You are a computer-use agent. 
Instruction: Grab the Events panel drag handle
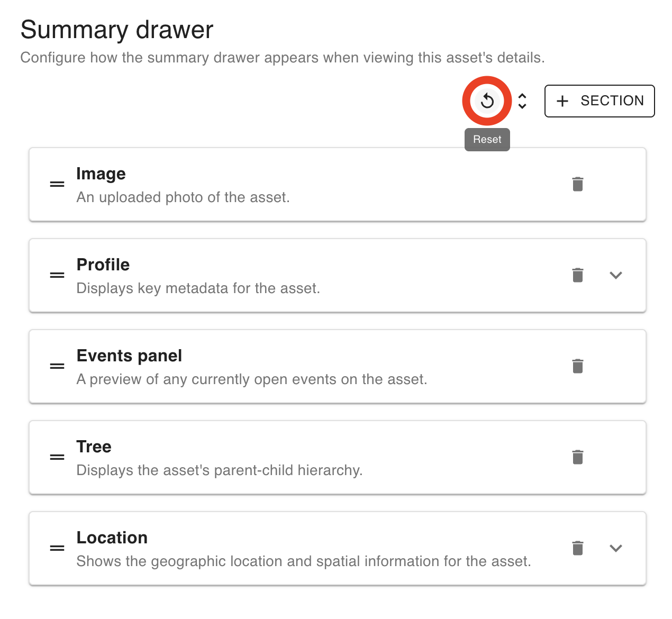click(x=57, y=366)
